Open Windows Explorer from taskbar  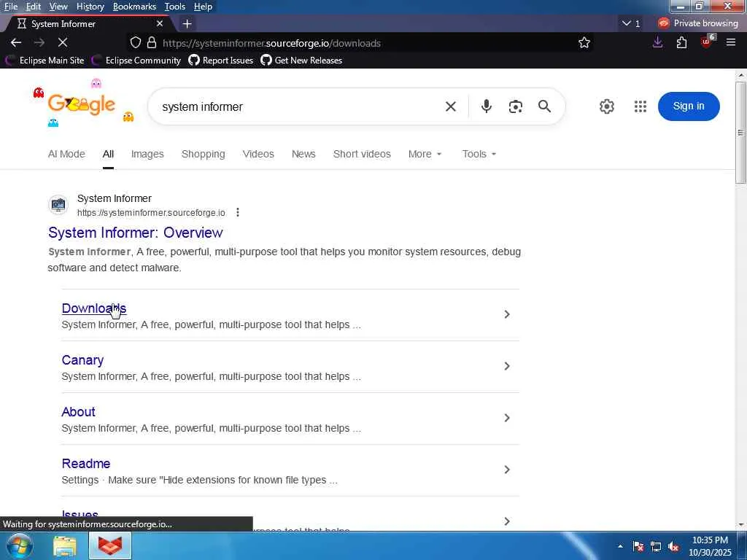(65, 546)
